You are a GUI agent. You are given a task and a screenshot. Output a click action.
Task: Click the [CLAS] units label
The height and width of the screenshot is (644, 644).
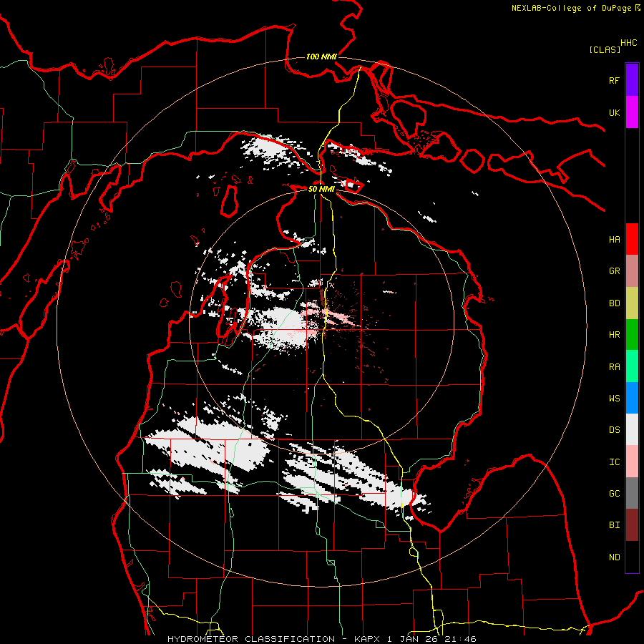605,49
